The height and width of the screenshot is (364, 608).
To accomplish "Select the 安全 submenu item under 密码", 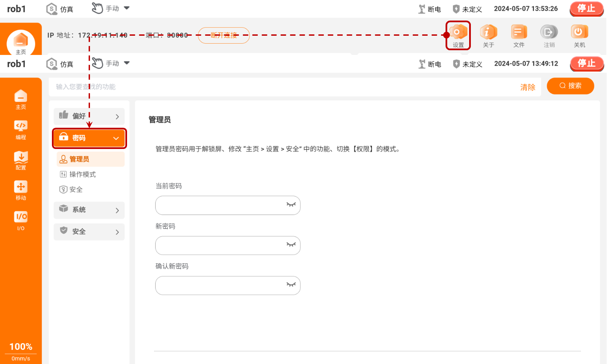I will tap(71, 189).
